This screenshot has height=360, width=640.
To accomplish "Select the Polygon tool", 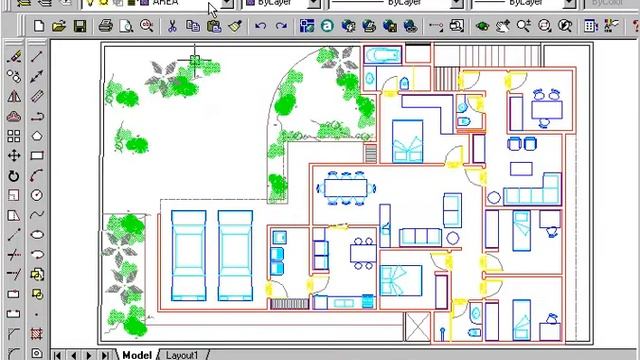I will [x=37, y=136].
